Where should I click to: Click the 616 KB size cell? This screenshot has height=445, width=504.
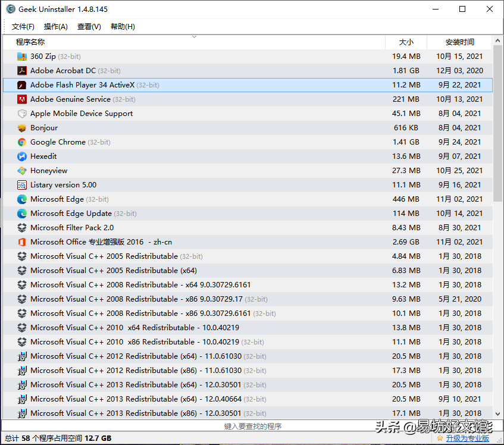[406, 128]
